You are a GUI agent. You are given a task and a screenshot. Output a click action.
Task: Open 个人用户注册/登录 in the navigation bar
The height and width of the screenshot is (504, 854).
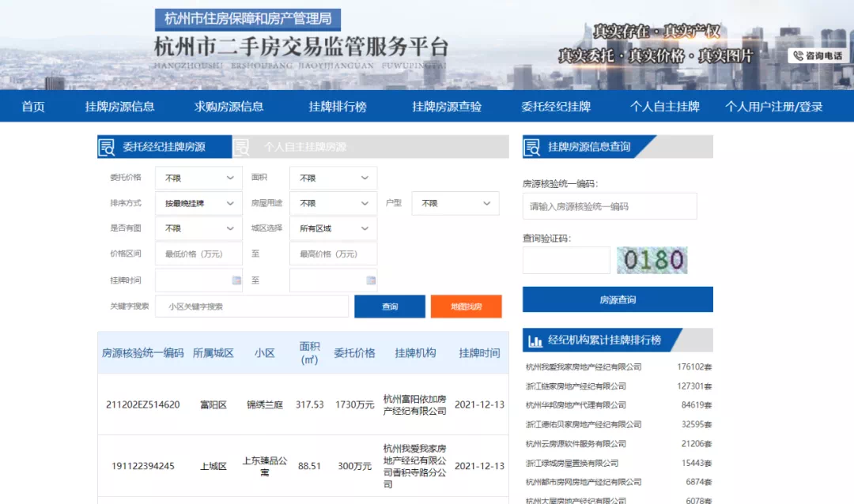[x=773, y=107]
